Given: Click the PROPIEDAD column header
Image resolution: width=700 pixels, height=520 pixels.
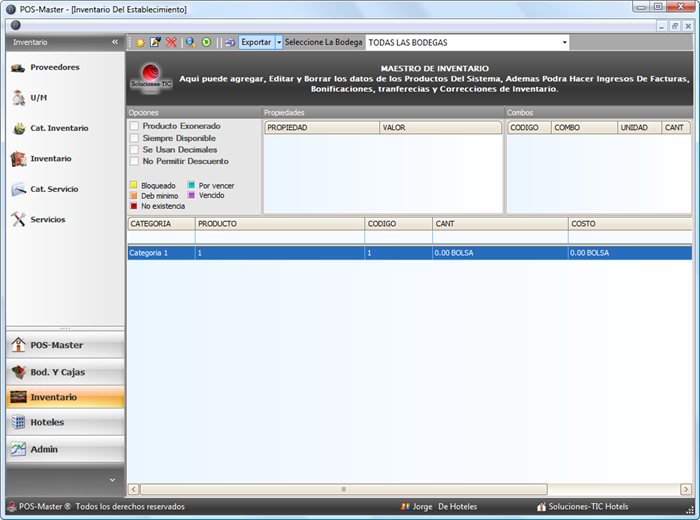Looking at the screenshot, I should coord(322,128).
